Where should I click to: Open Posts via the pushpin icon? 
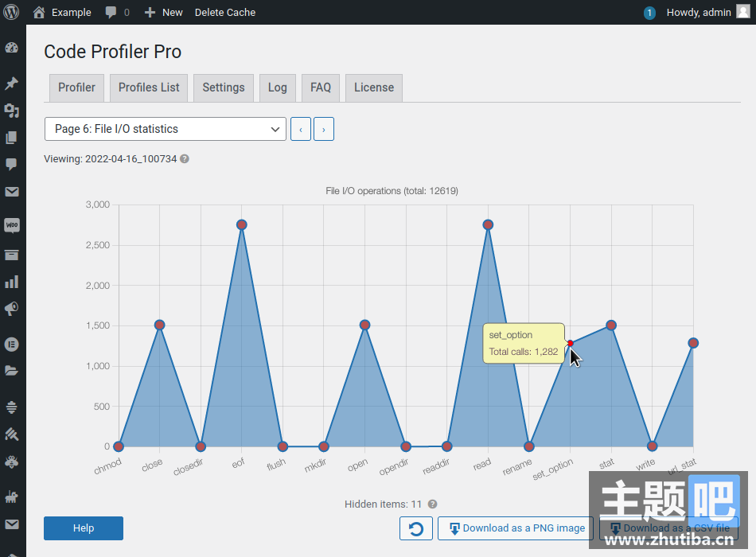[12, 83]
